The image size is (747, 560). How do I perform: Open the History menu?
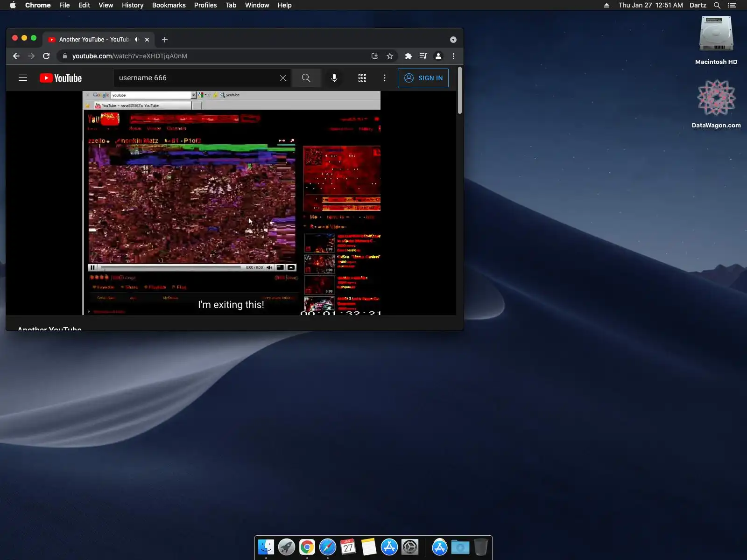click(133, 5)
